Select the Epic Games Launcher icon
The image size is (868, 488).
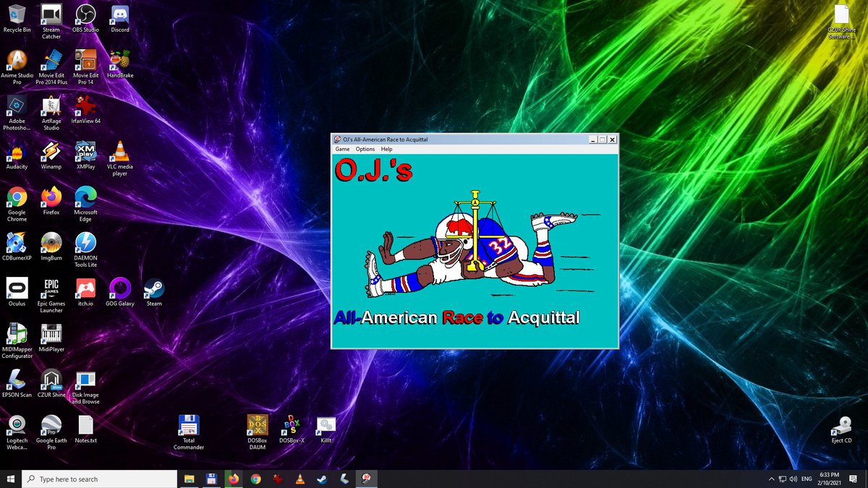(51, 295)
